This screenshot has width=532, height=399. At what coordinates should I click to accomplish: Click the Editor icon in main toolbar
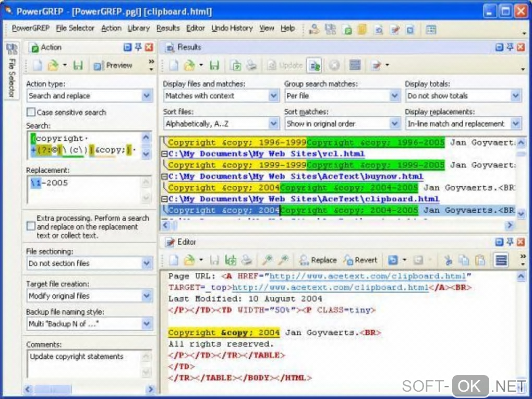pos(395,30)
